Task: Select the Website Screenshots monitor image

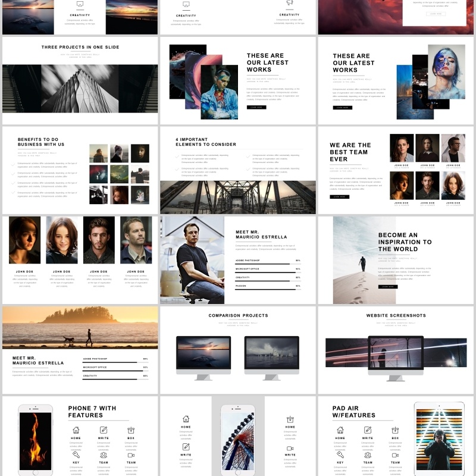Action: pos(396,353)
